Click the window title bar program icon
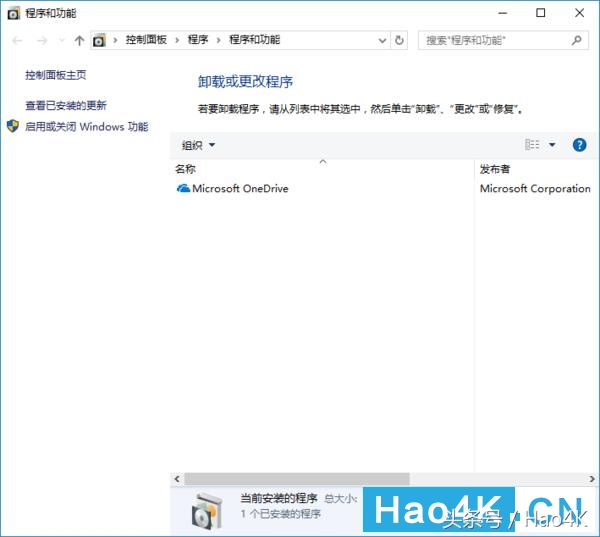 point(13,13)
